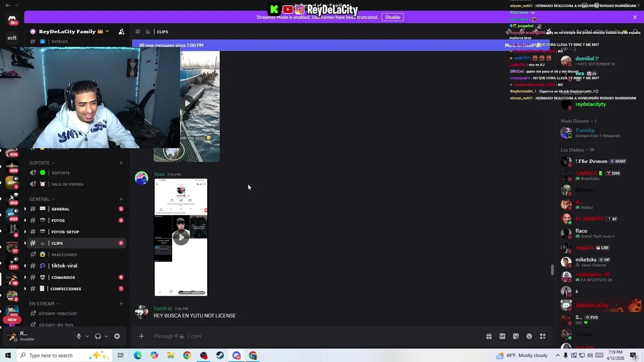Open the server with the 474 badge
This screenshot has height=362, width=644.
coord(12,153)
